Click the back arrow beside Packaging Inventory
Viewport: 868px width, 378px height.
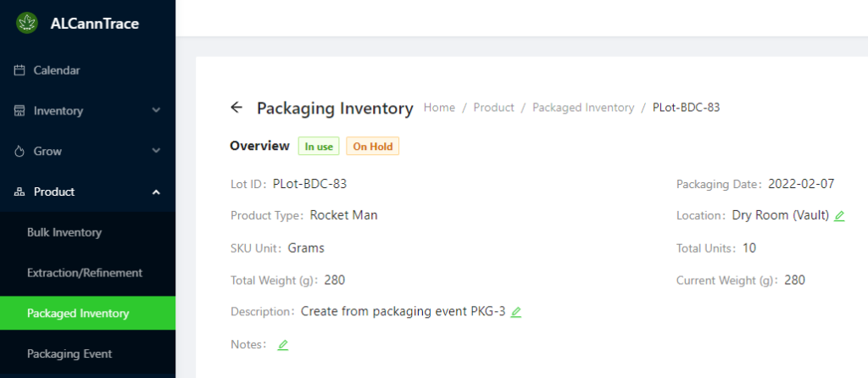(x=236, y=108)
